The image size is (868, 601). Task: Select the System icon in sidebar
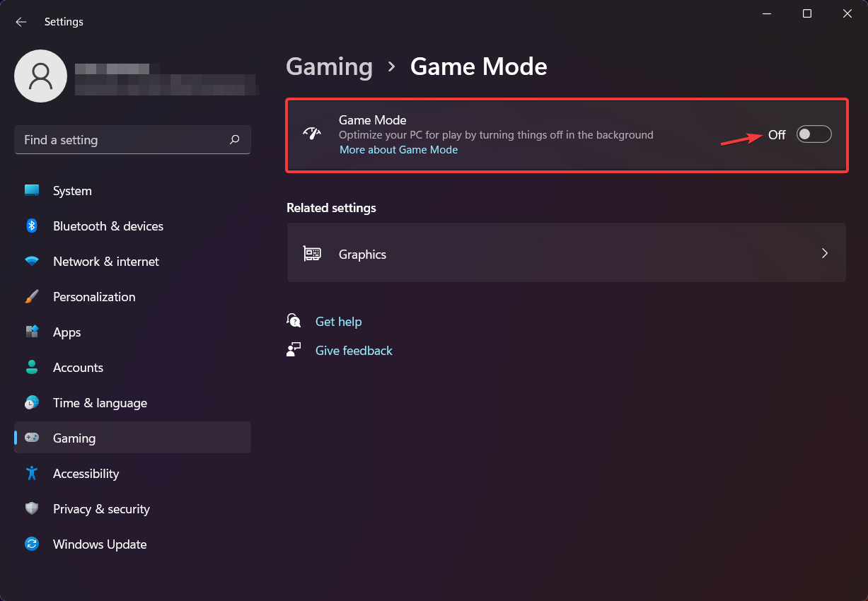[x=32, y=190]
